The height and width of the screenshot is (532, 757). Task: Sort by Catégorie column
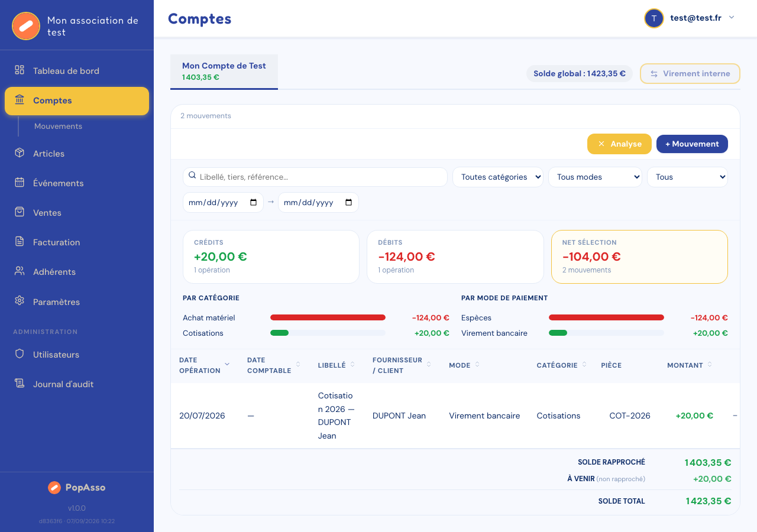pyautogui.click(x=562, y=365)
